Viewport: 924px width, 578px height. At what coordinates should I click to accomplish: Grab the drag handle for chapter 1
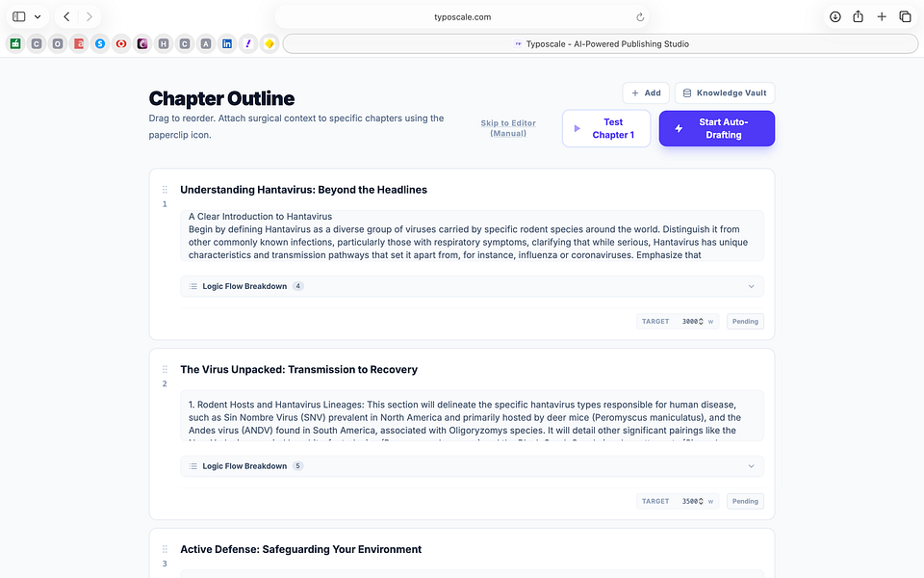click(165, 190)
